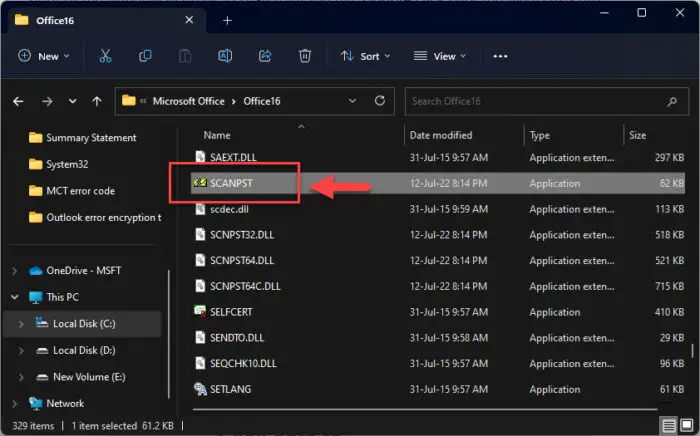This screenshot has height=436, width=700.
Task: Select the SCNPST64.DLL file name
Action: [x=242, y=260]
